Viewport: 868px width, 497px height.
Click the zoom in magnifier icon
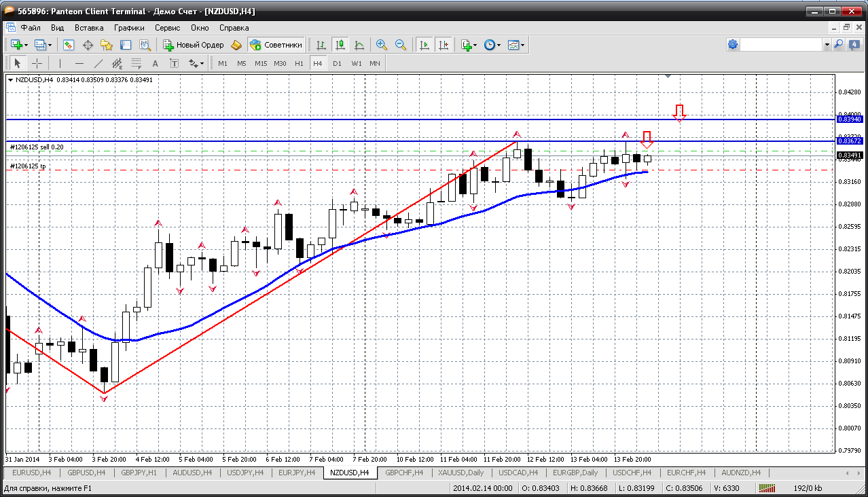[382, 45]
